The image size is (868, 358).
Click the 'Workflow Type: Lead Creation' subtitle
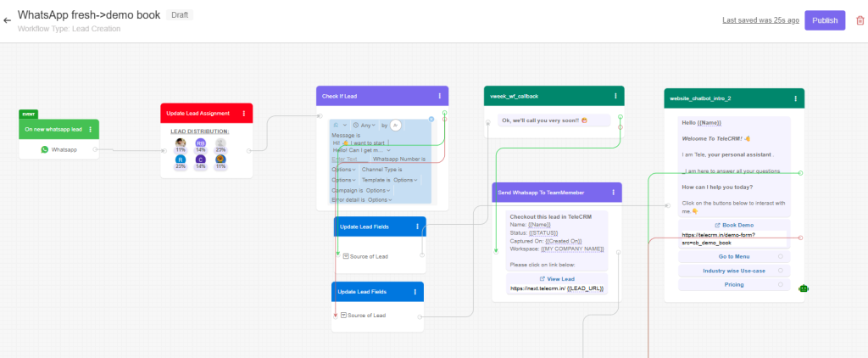click(x=70, y=29)
